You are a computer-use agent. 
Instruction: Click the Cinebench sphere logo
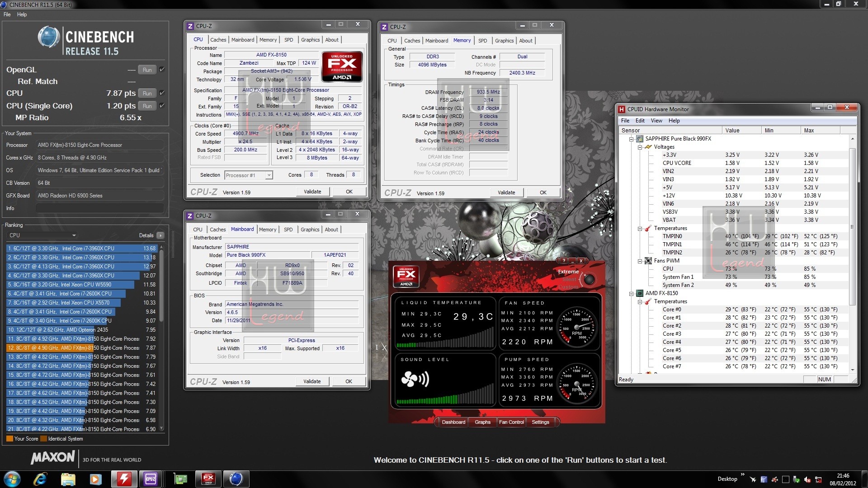point(48,37)
